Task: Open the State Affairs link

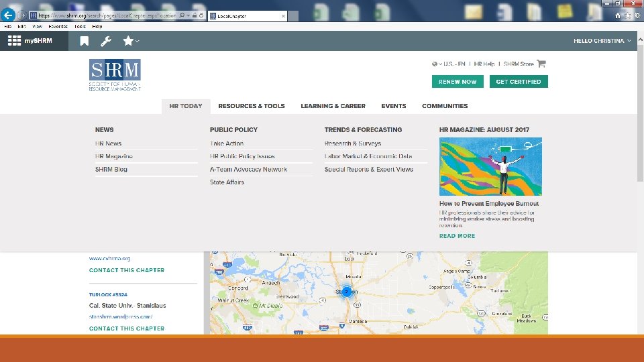Action: click(x=227, y=182)
